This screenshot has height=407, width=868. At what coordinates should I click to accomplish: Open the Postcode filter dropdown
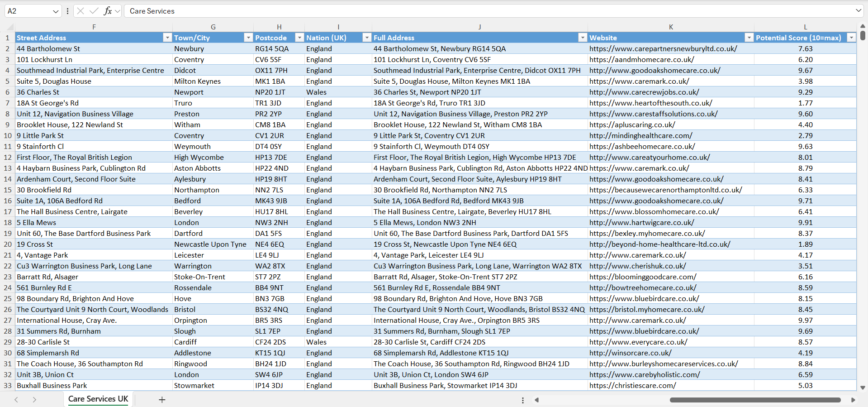coord(299,38)
